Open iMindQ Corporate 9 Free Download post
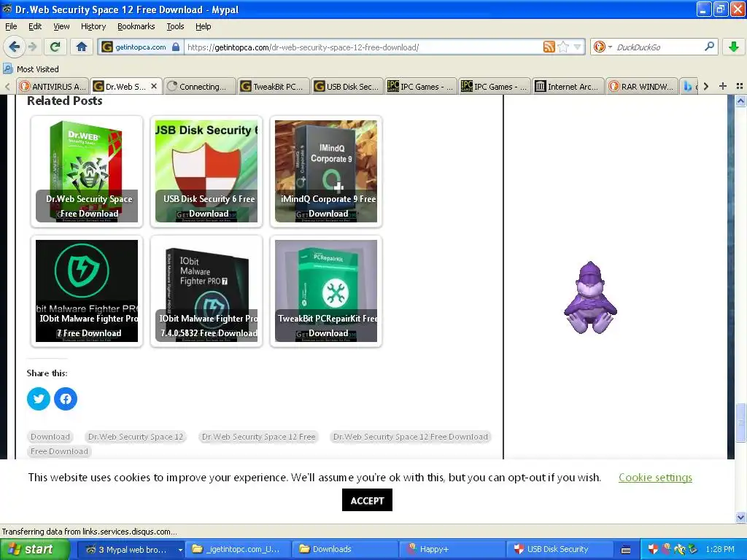Image resolution: width=747 pixels, height=560 pixels. tap(326, 171)
